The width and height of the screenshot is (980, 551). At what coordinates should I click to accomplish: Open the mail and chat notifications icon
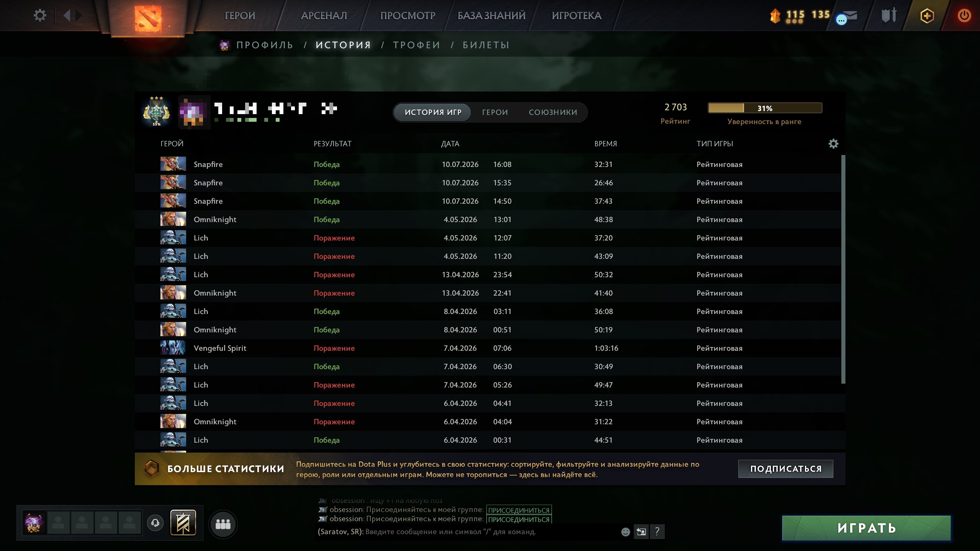[x=847, y=16]
